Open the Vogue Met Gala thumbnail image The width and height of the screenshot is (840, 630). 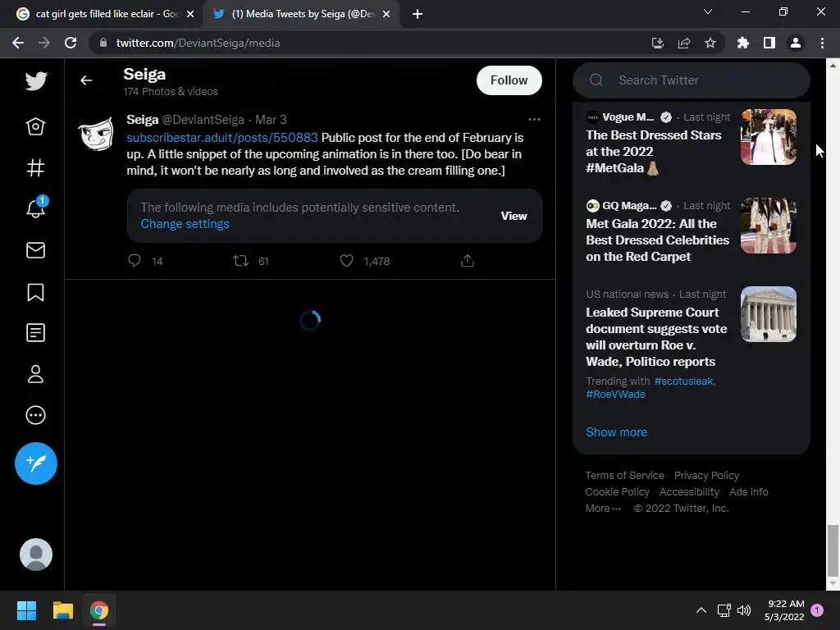pyautogui.click(x=768, y=137)
